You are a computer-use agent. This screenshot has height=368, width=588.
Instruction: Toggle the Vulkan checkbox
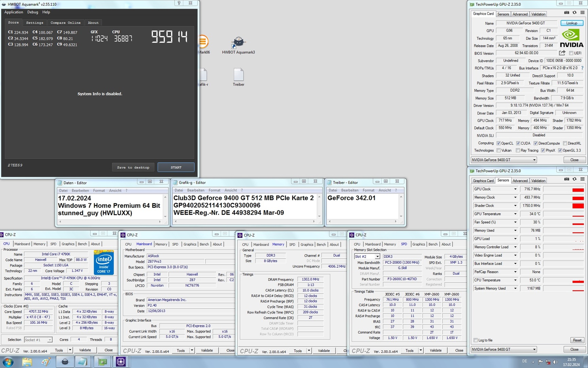pos(499,150)
